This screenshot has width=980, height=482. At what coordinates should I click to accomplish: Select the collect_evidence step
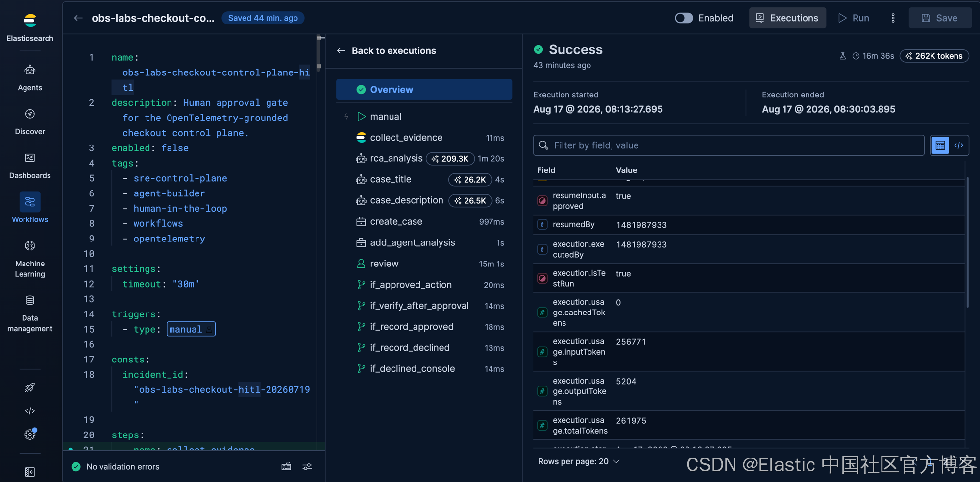click(x=424, y=138)
